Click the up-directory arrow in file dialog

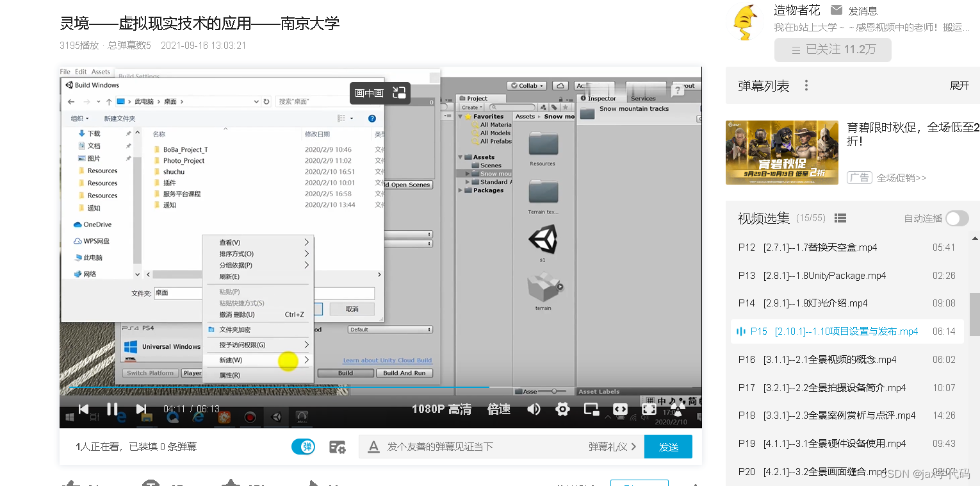109,101
